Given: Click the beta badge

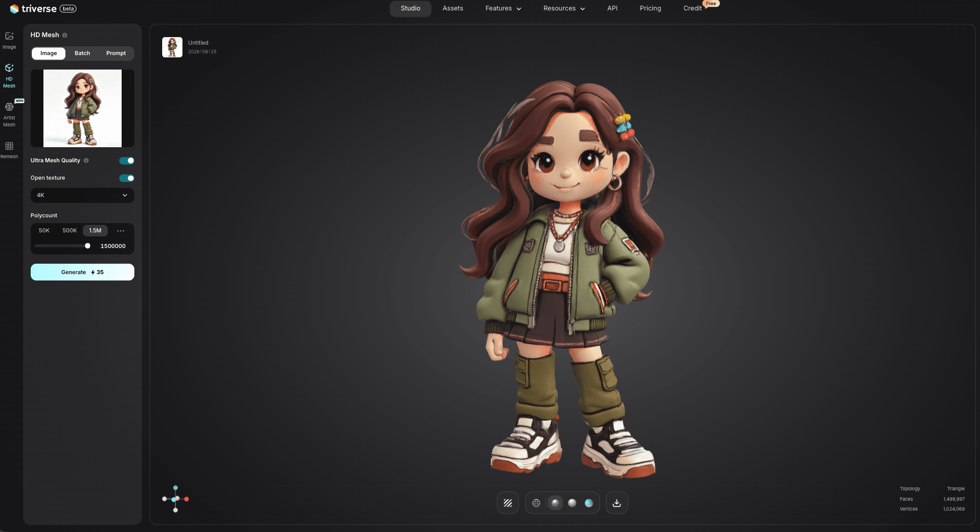Looking at the screenshot, I should click(x=68, y=9).
